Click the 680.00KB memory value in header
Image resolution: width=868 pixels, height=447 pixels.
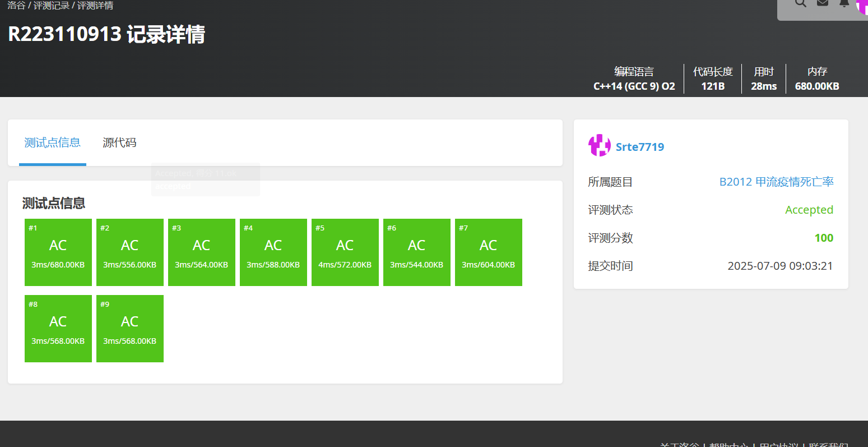point(817,86)
